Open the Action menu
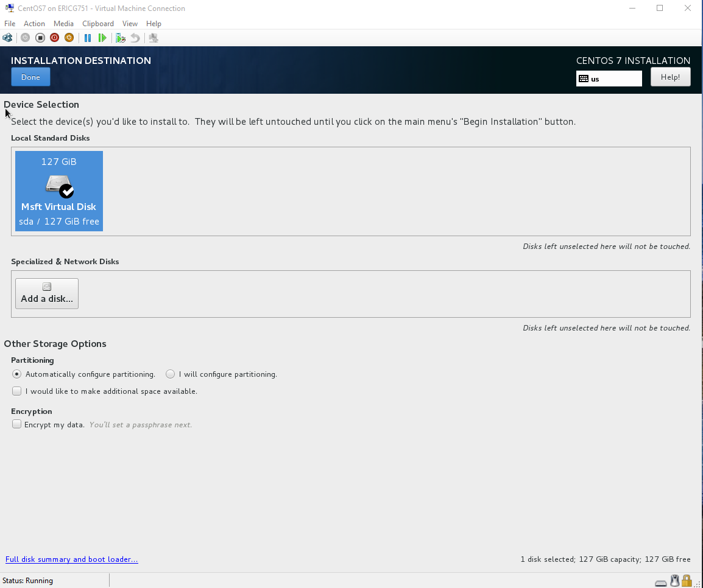Image resolution: width=703 pixels, height=588 pixels. (34, 24)
